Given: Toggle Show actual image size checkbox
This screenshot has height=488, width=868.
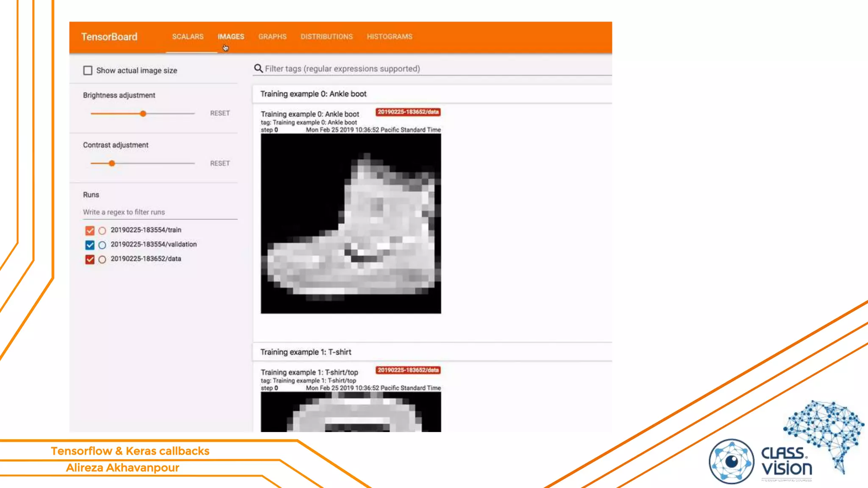Looking at the screenshot, I should [x=88, y=70].
